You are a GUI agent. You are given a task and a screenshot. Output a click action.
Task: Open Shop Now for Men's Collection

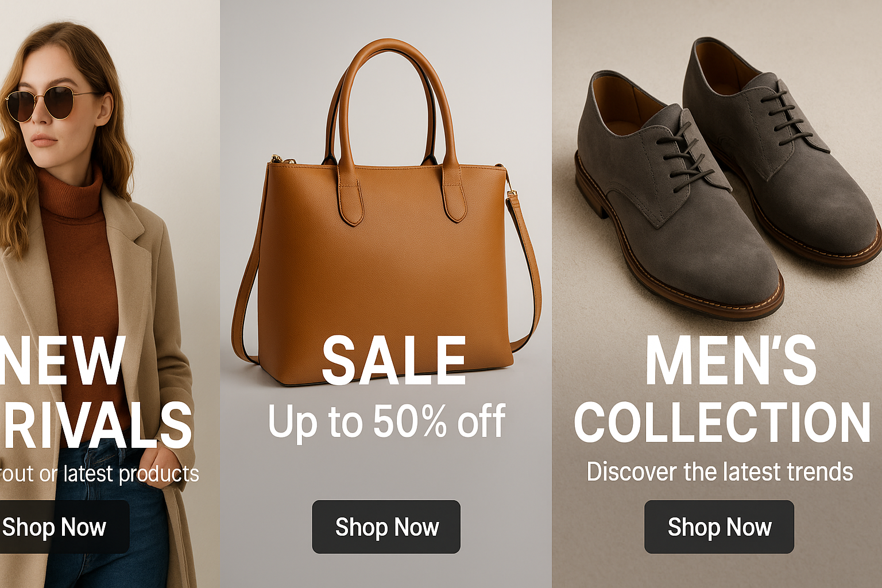coord(719,527)
